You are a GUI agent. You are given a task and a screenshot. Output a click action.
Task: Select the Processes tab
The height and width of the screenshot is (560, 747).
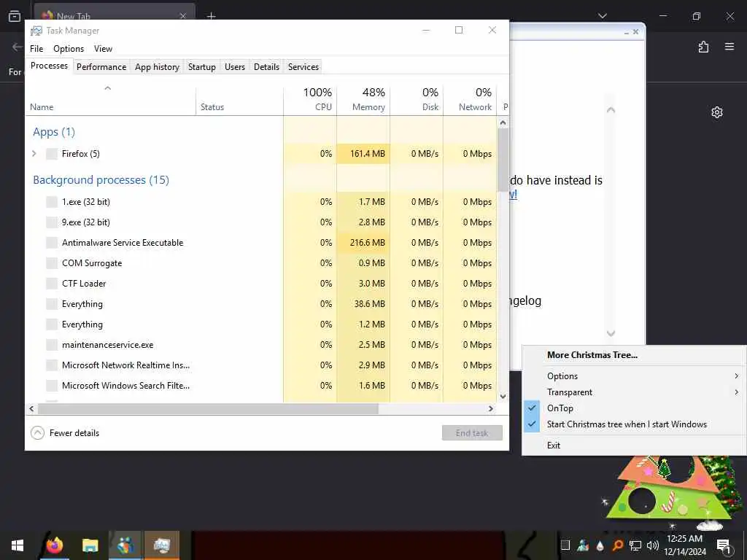pyautogui.click(x=49, y=66)
